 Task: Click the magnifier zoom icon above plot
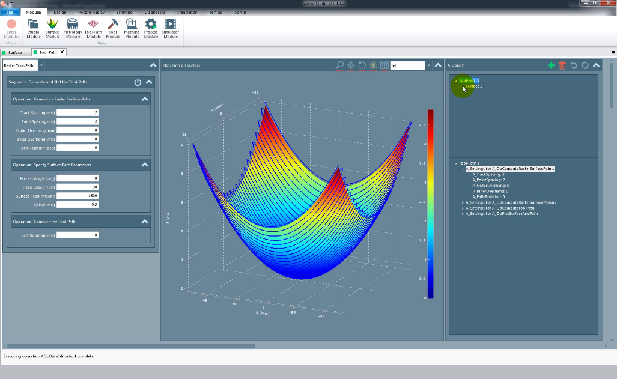(339, 65)
